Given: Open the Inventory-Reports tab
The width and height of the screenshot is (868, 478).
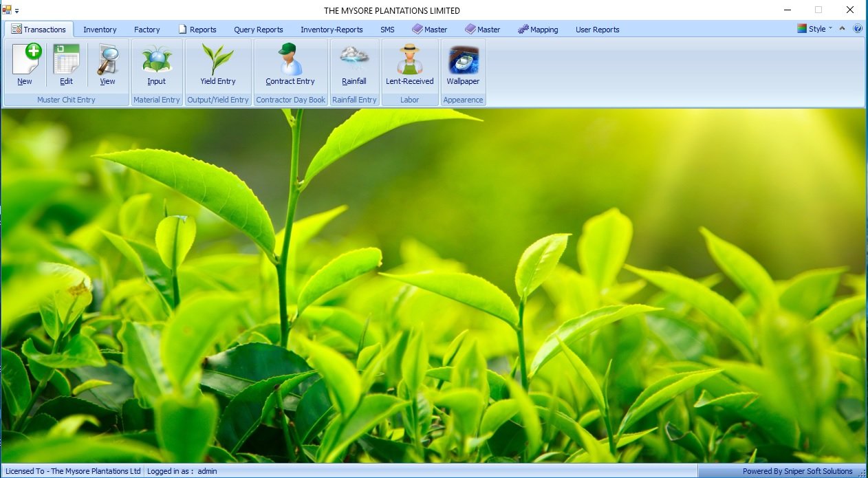Looking at the screenshot, I should pos(332,30).
